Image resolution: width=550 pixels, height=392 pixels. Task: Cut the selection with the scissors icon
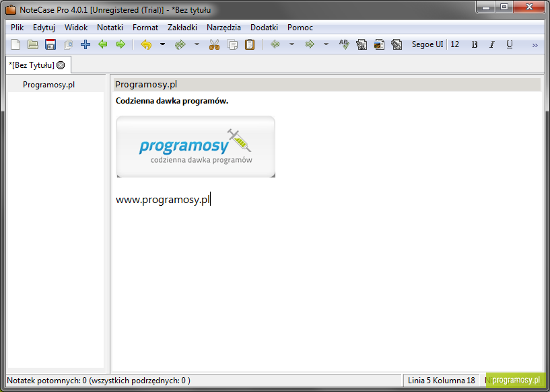click(214, 44)
